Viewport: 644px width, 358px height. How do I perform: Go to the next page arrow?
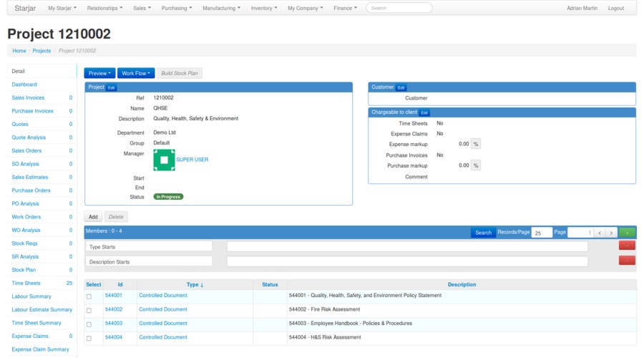611,233
